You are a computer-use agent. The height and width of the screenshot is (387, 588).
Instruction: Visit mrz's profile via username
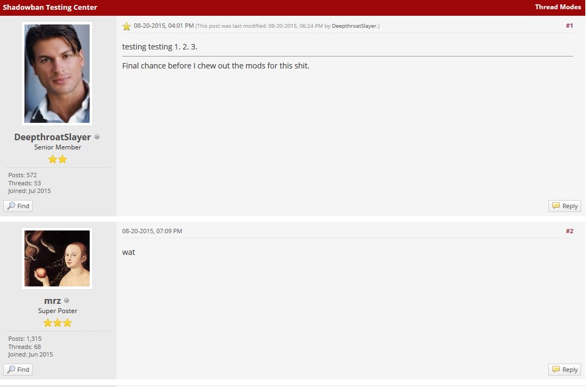pos(53,301)
